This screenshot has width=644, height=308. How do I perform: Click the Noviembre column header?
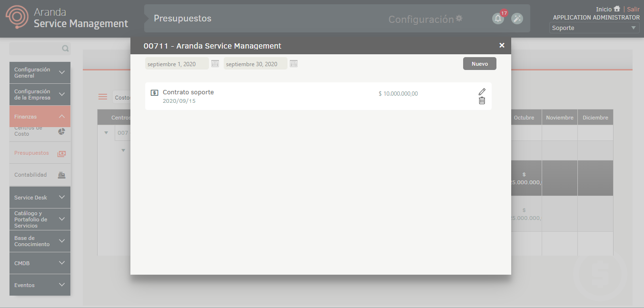pos(560,118)
